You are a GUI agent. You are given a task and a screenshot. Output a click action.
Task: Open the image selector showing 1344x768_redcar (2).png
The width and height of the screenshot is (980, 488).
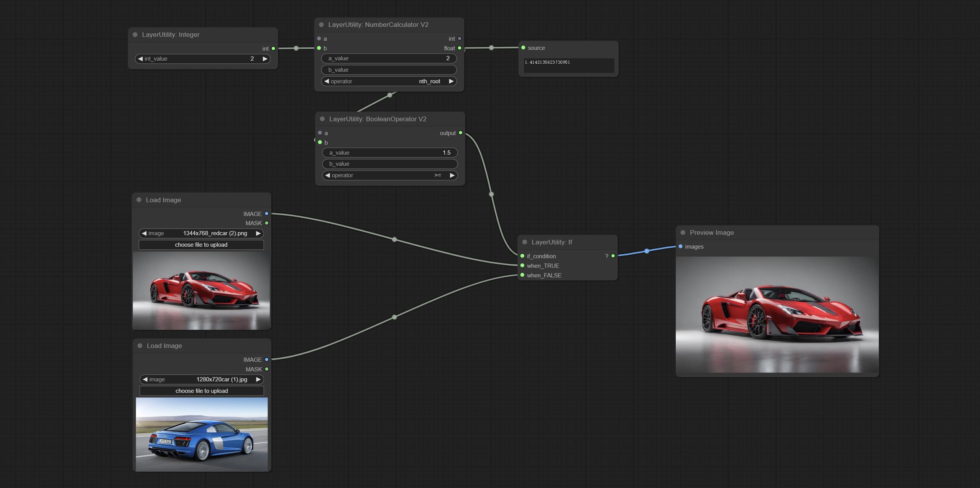point(201,233)
